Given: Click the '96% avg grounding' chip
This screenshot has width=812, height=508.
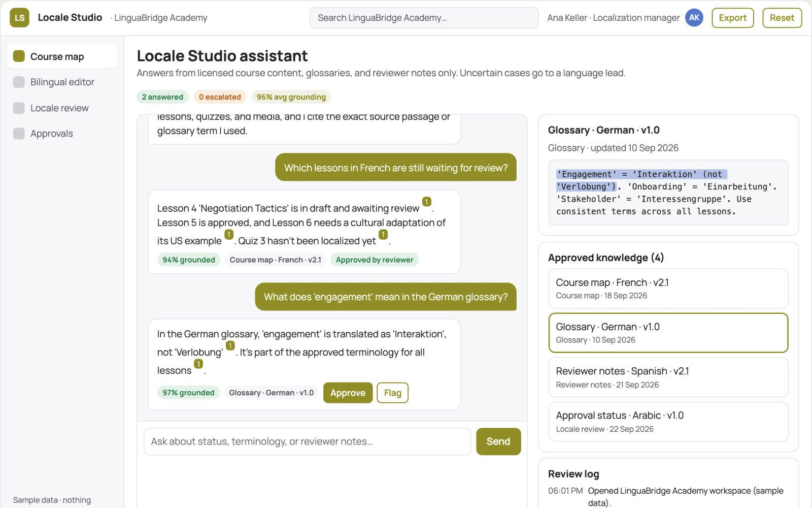Looking at the screenshot, I should [291, 97].
